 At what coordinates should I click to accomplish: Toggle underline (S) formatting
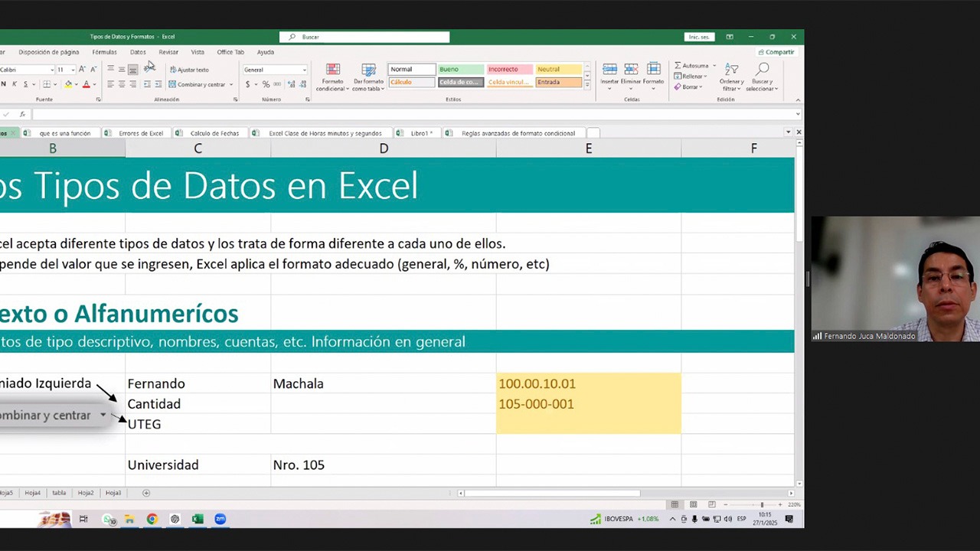point(24,84)
